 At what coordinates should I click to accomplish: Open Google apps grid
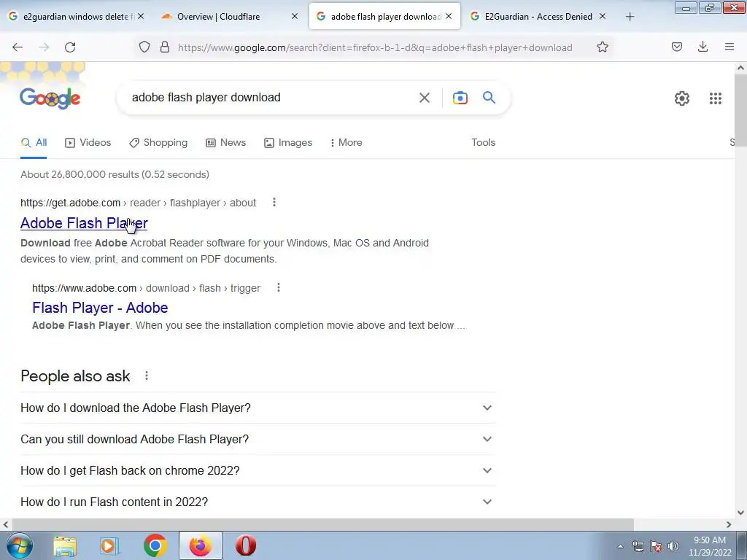pos(715,98)
